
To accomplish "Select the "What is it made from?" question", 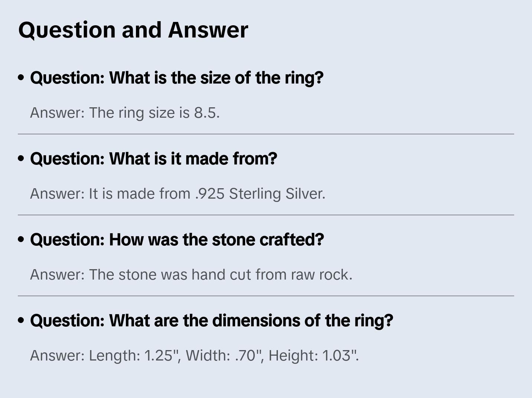I will coord(153,159).
